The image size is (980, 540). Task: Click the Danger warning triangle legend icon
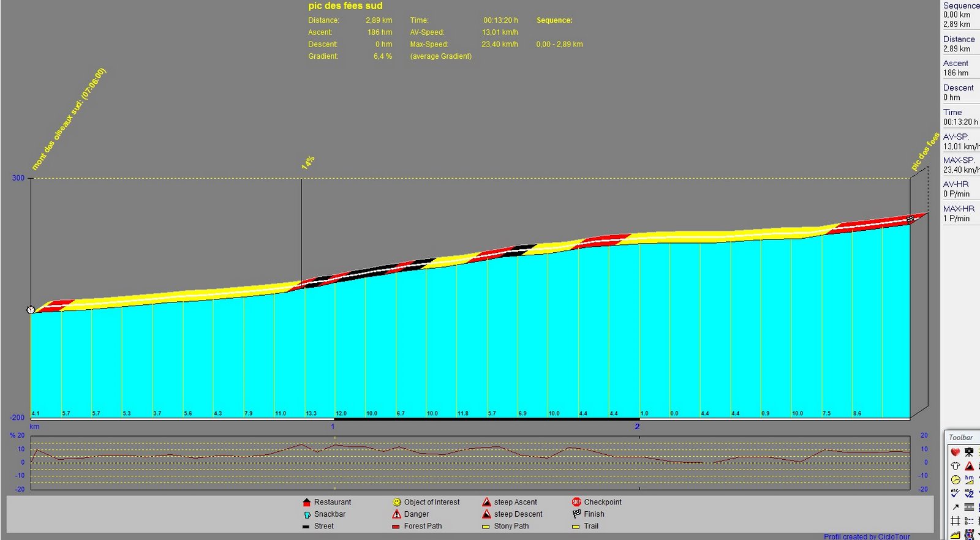point(396,514)
